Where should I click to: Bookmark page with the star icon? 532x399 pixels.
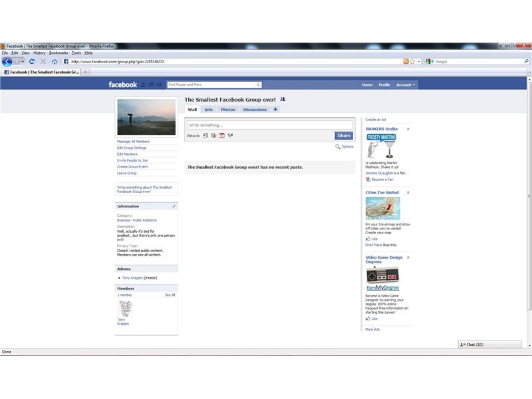412,61
